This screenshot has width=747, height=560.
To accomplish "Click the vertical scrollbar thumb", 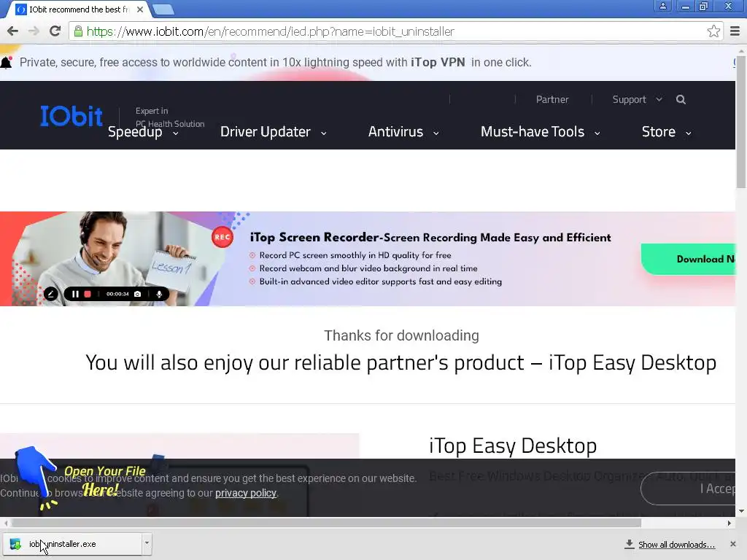I will click(741, 122).
